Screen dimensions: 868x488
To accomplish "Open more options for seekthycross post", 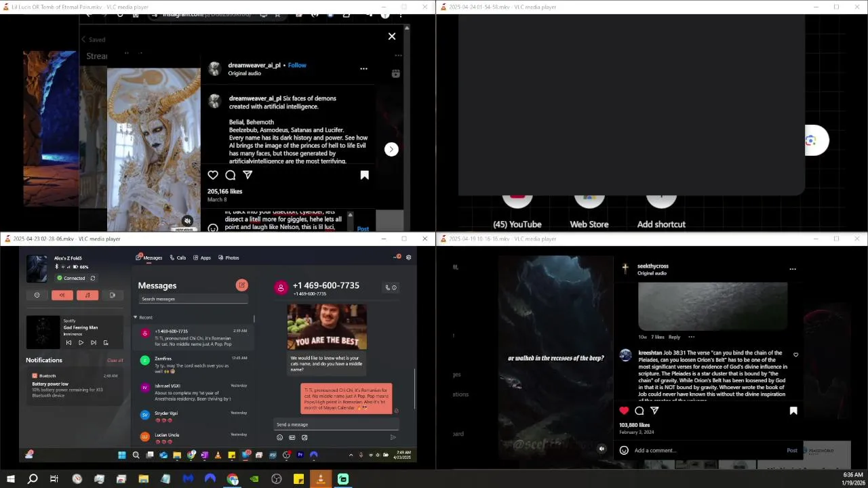I will pos(792,269).
